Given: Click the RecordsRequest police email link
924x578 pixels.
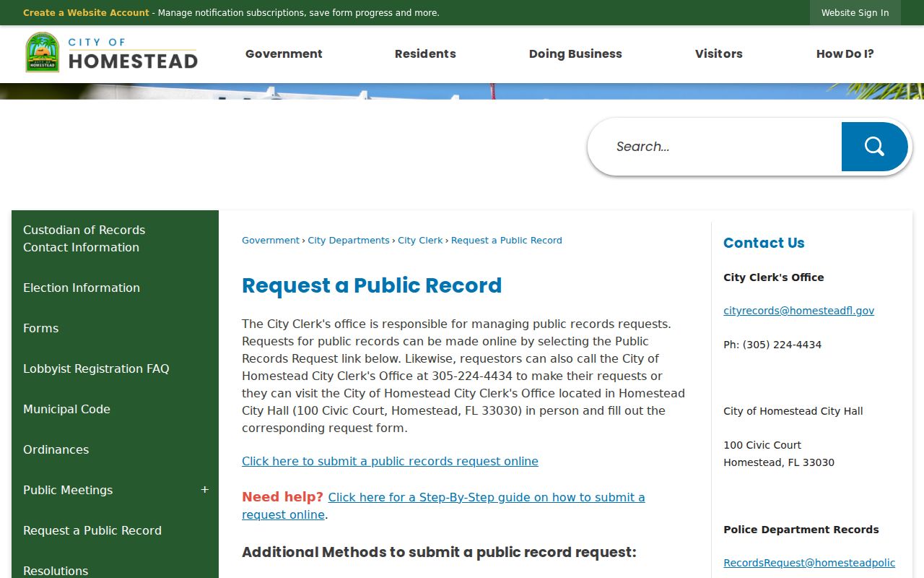Looking at the screenshot, I should [809, 563].
